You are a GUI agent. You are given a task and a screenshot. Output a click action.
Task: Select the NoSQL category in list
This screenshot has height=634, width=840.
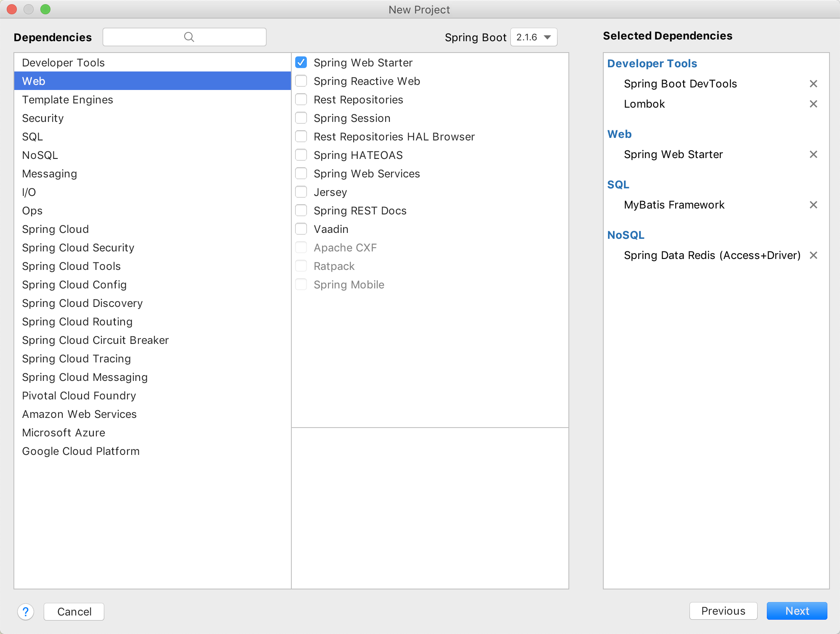(x=40, y=155)
